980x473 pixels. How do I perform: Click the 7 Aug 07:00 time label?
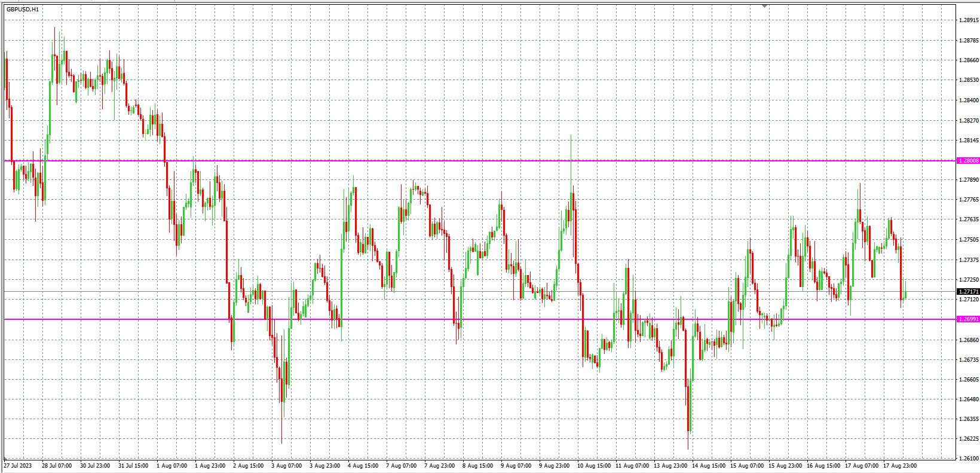tap(402, 466)
